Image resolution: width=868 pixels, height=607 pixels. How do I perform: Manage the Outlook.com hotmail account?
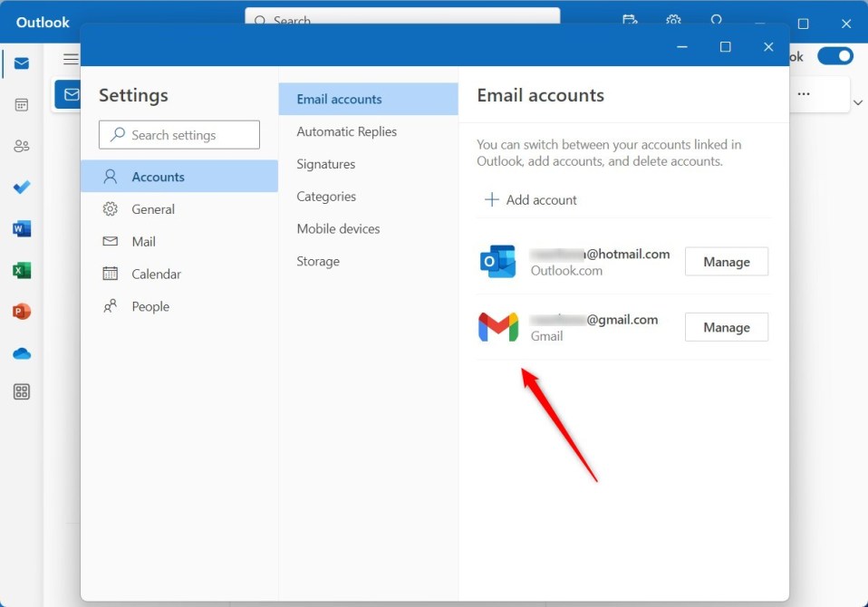tap(726, 261)
